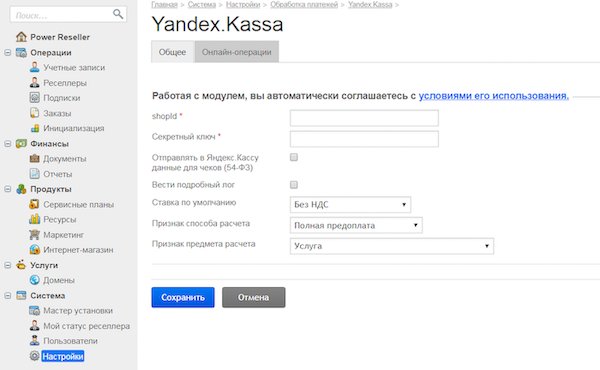
Task: Open the Интернет-магазин globe icon
Action: pyautogui.click(x=34, y=249)
